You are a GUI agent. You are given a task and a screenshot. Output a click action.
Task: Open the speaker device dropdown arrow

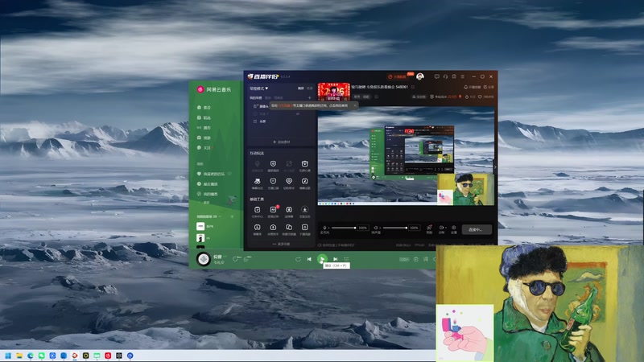tap(380, 228)
